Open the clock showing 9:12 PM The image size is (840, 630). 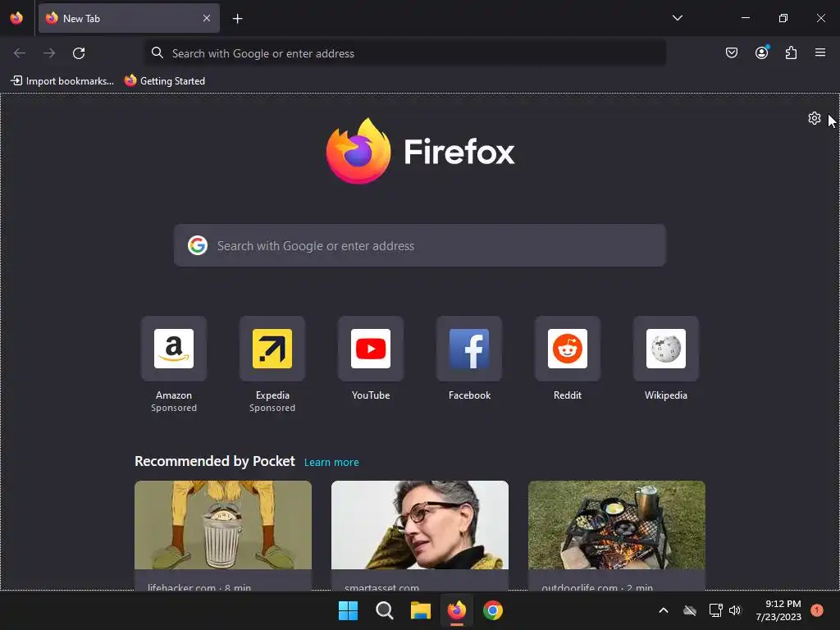[778, 610]
